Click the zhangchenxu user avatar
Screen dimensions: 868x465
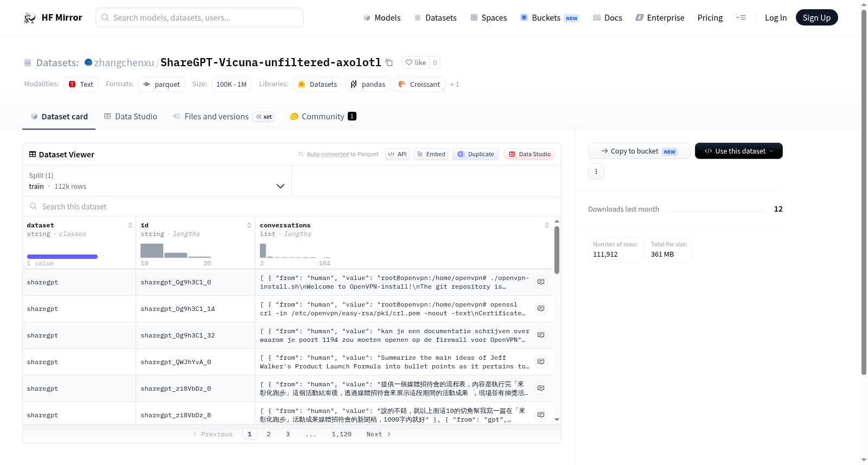coord(88,62)
